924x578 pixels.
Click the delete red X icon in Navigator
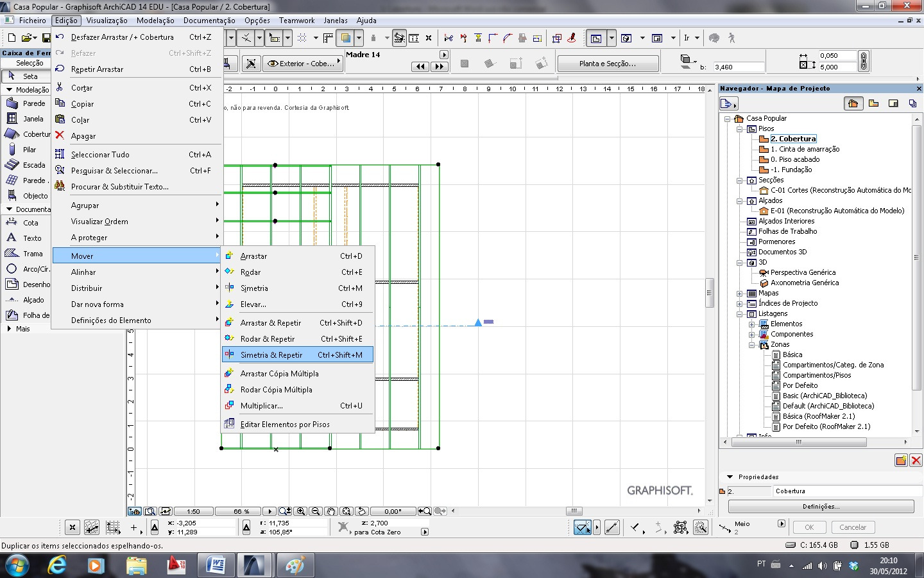point(916,460)
